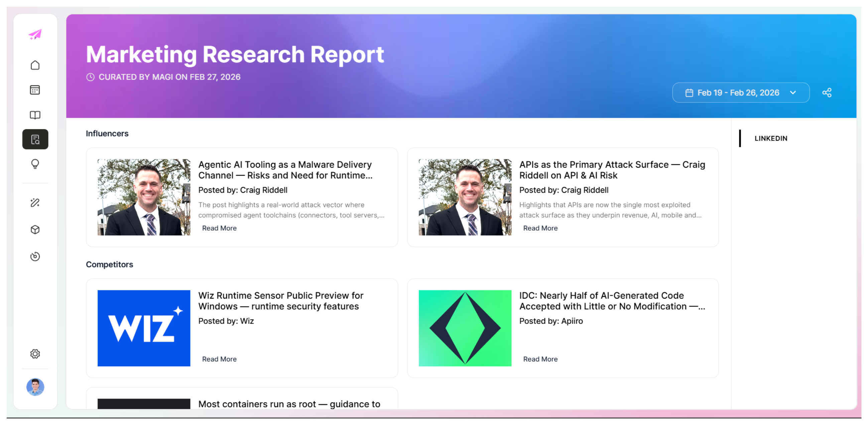Click the share icon in header
The width and height of the screenshot is (868, 425).
point(827,92)
